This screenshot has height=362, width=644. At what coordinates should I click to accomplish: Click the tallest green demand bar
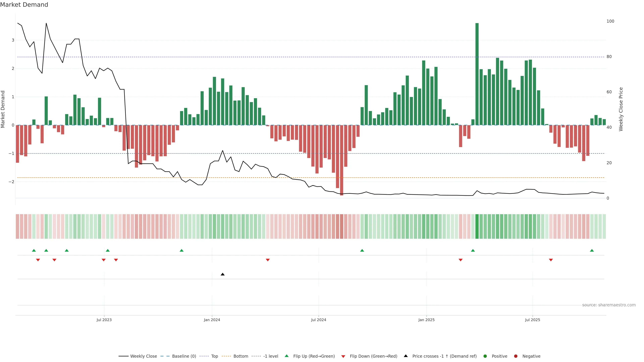477,74
